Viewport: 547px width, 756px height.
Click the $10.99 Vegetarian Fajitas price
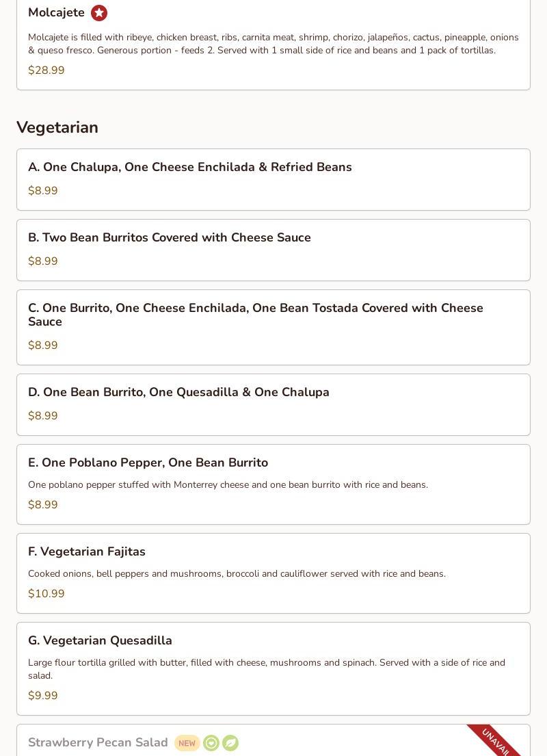coord(46,594)
